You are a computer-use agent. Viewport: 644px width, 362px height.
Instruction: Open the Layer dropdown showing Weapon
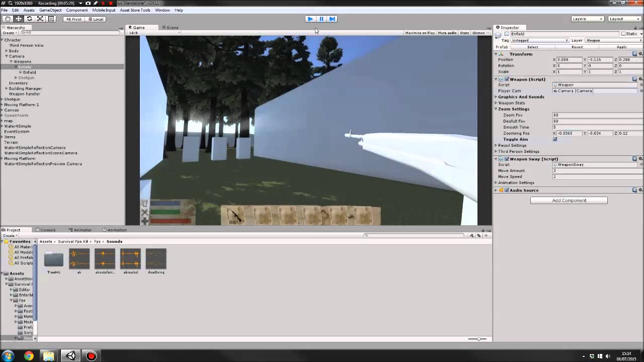point(614,40)
